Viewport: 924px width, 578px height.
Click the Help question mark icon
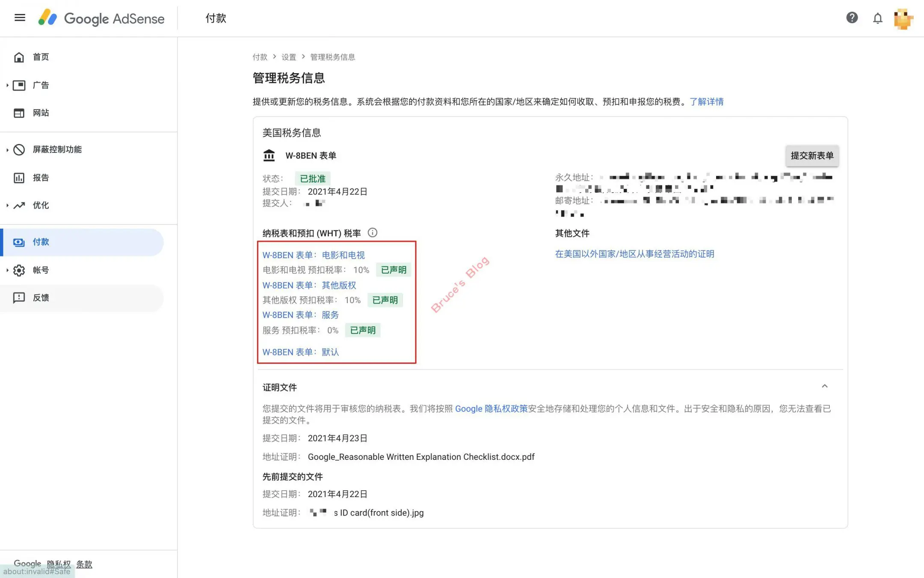[x=852, y=18]
